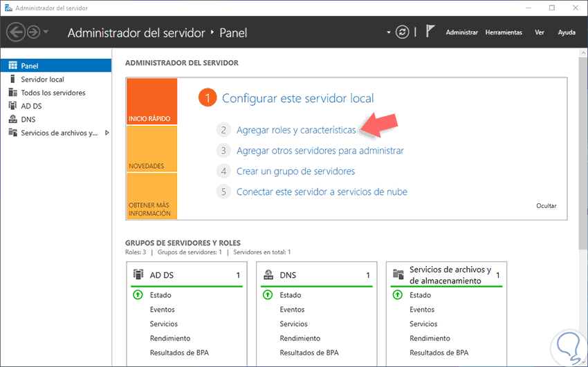
Task: Open Estado in AD DS tile
Action: tap(160, 295)
